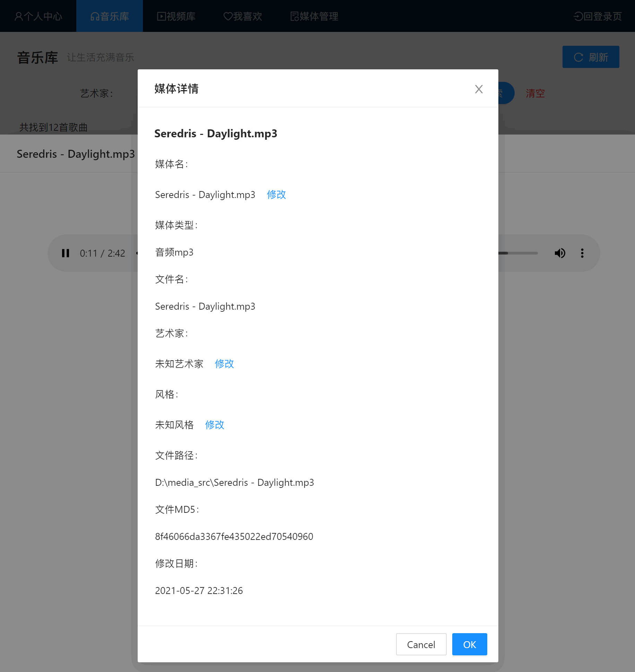Mute audio with speaker icon

(x=560, y=253)
